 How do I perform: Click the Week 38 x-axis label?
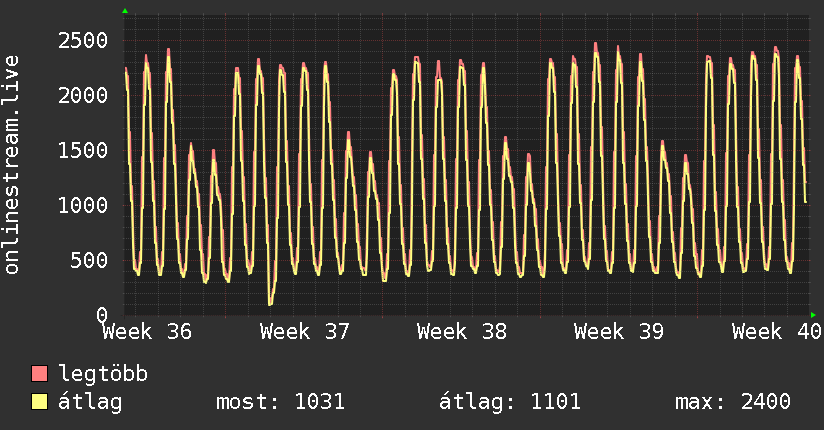461,332
